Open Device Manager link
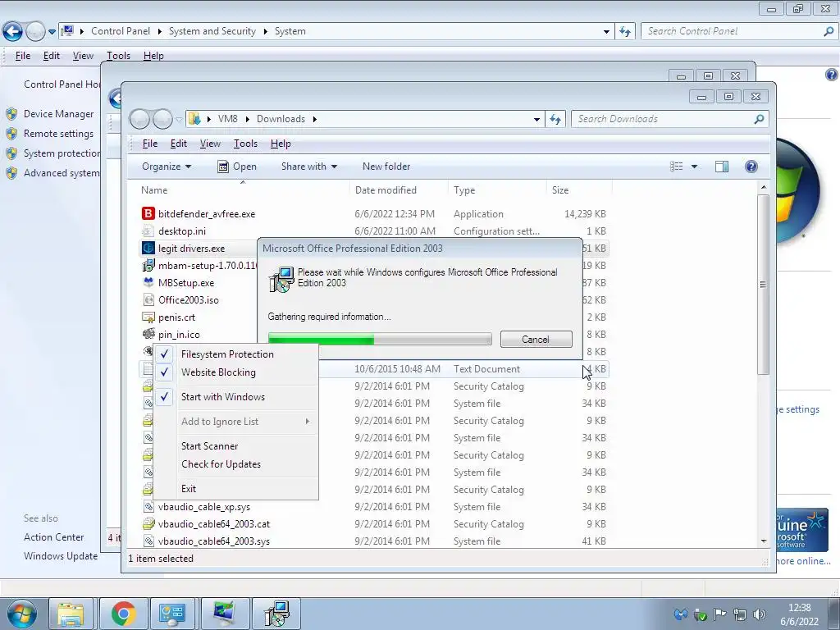840x630 pixels. tap(59, 114)
